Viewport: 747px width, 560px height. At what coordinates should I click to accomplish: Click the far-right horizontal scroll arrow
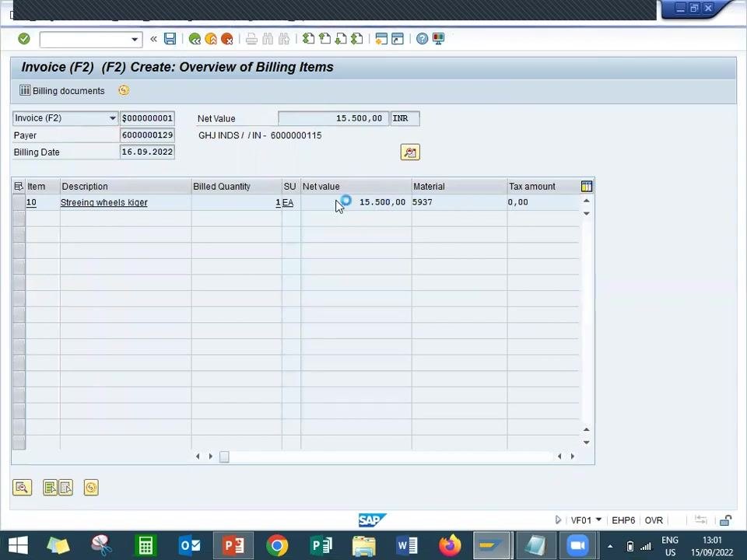click(572, 457)
